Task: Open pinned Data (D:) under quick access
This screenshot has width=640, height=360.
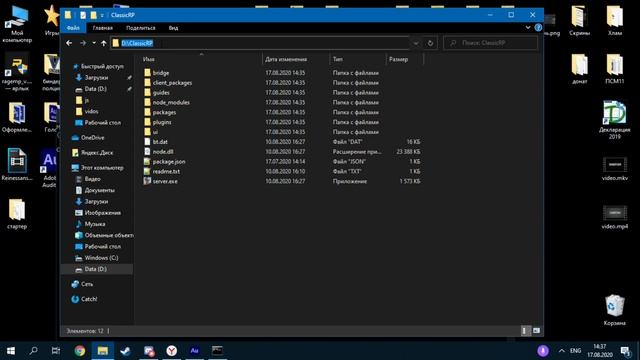Action: tap(96, 89)
